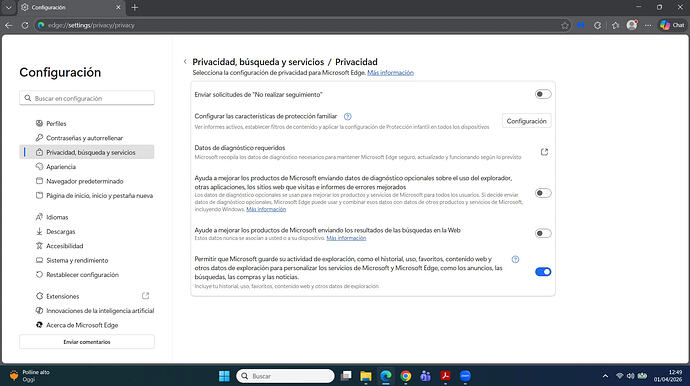
Task: Open Adobe Acrobat from taskbar
Action: tap(445, 376)
